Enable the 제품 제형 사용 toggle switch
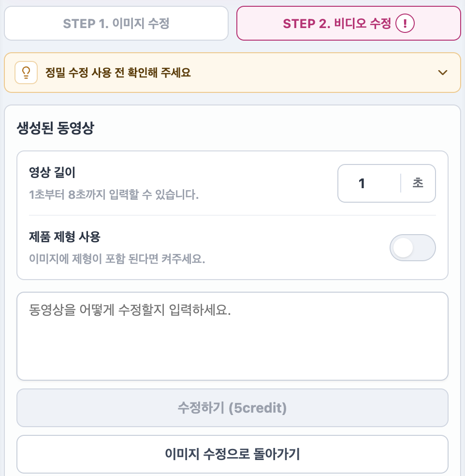This screenshot has height=476, width=465. click(x=412, y=248)
